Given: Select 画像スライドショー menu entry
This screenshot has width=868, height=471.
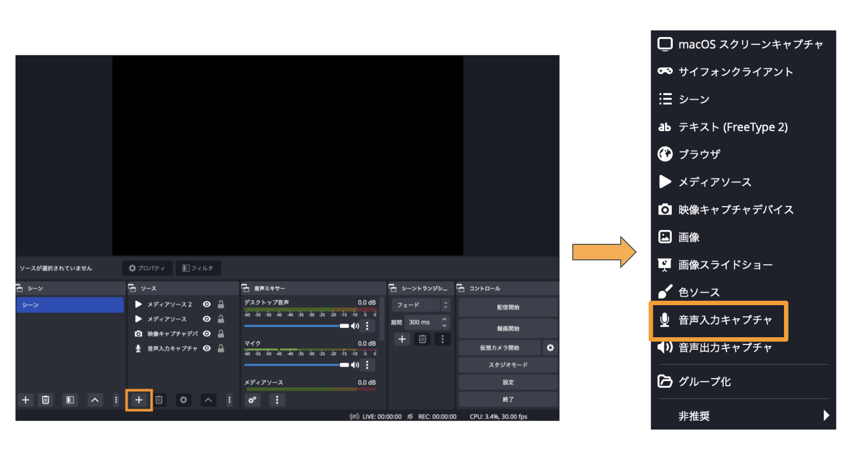Looking at the screenshot, I should (x=742, y=265).
